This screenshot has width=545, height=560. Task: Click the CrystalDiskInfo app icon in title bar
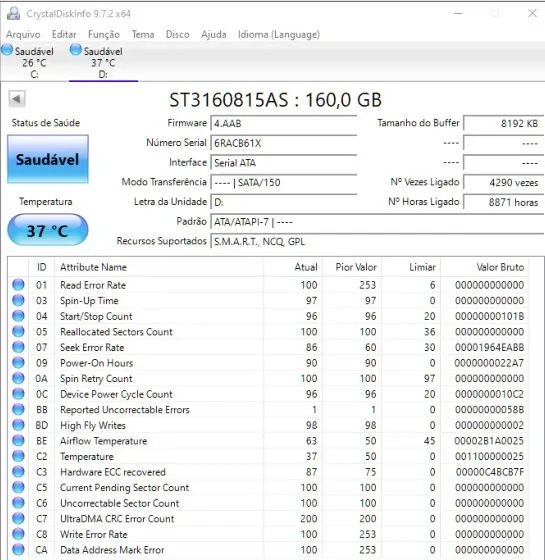(x=13, y=14)
